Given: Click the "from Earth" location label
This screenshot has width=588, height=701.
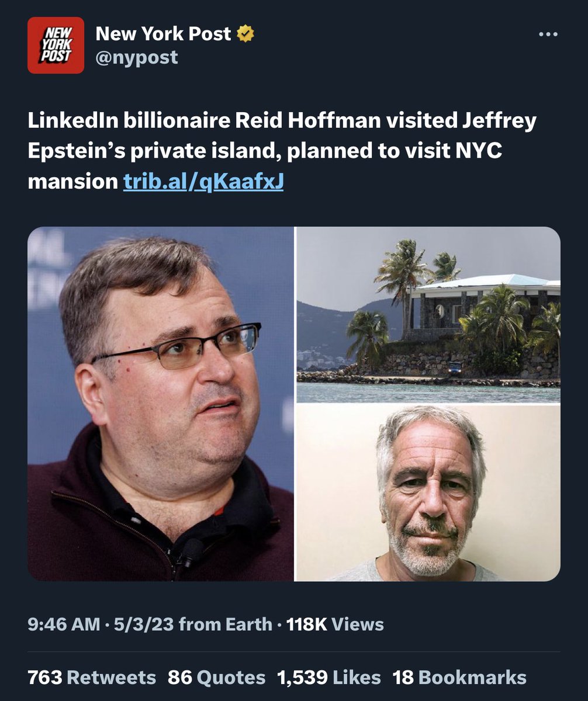Looking at the screenshot, I should (225, 624).
